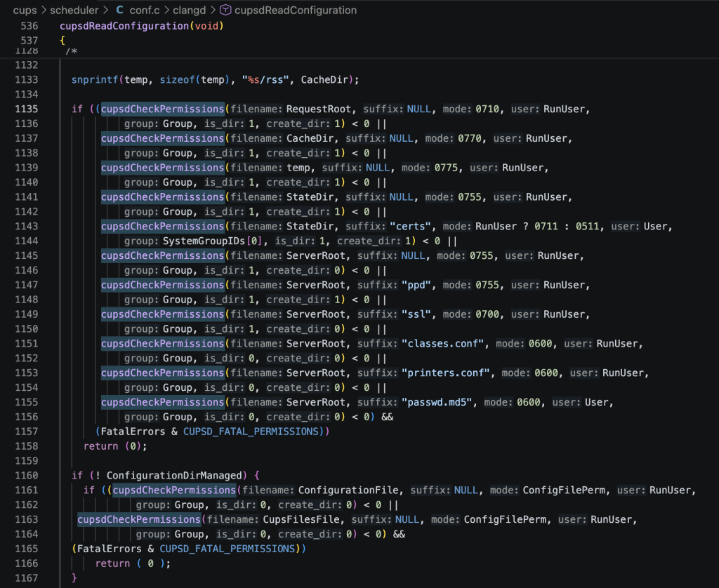Viewport: 719px width, 588px height.
Task: Click mode value 0710
Action: pyautogui.click(x=487, y=109)
